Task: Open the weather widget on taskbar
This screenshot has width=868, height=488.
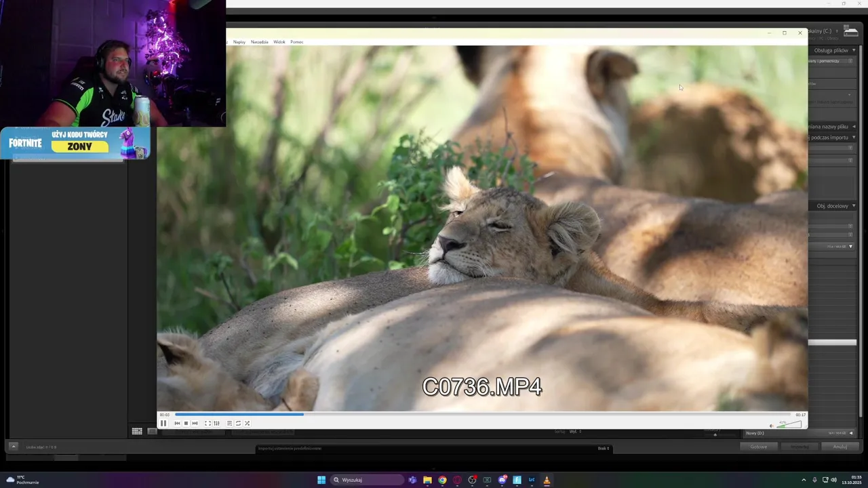Action: 22,480
